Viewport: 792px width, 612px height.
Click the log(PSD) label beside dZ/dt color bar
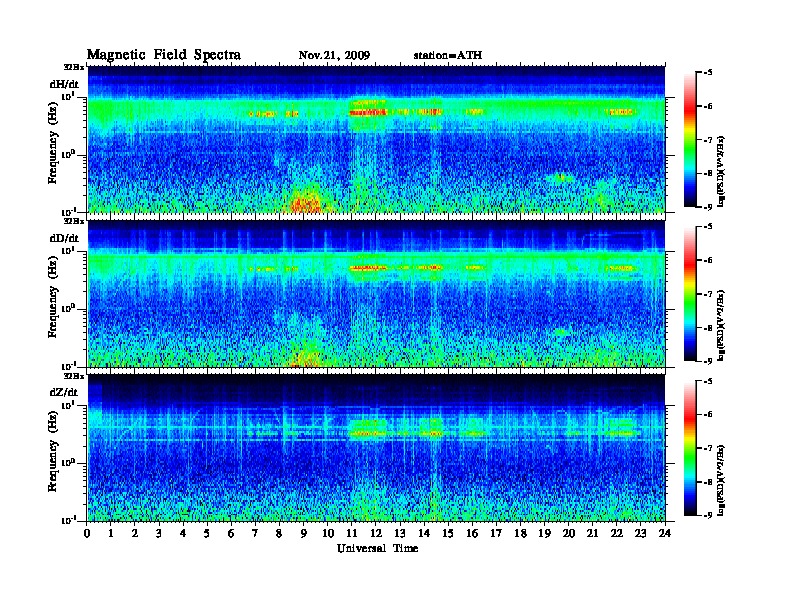721,480
